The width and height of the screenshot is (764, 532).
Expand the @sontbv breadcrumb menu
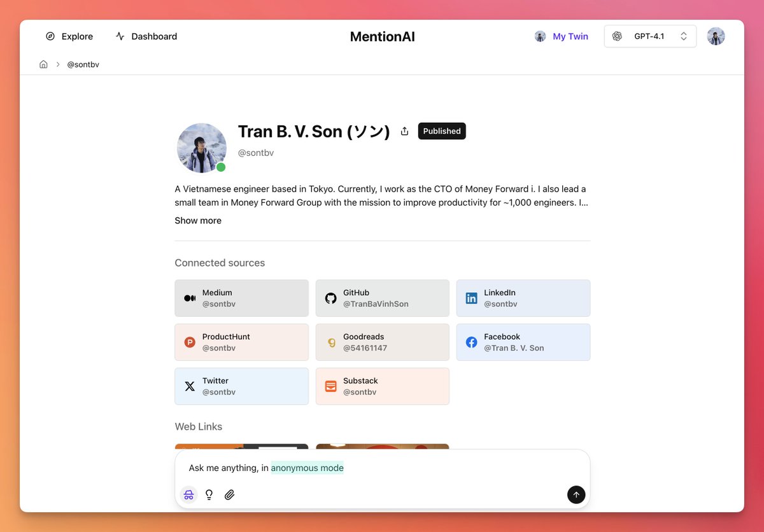83,64
